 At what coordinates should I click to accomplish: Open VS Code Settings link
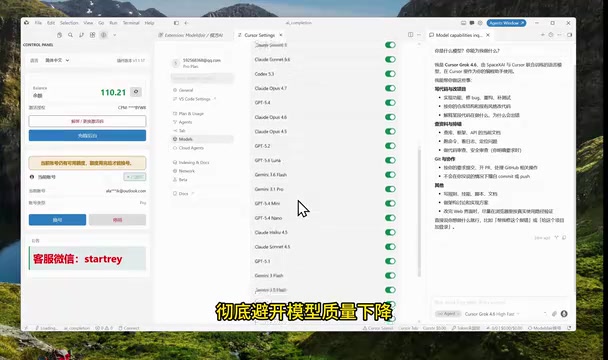point(194,99)
